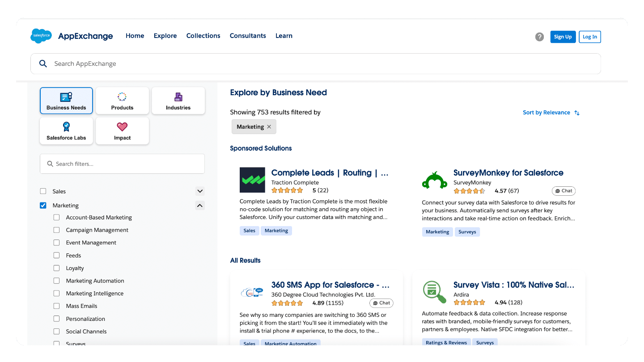Select the Impact heart tile
The image size is (644, 362).
tap(122, 131)
